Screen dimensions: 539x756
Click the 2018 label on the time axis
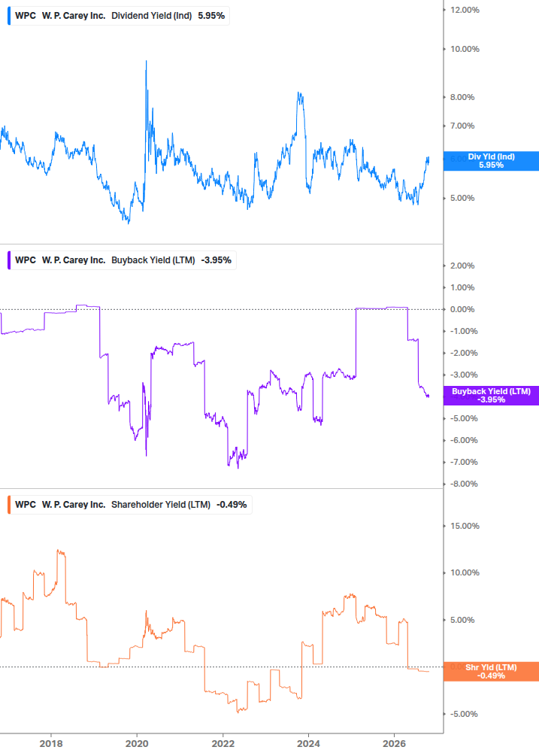(x=51, y=744)
